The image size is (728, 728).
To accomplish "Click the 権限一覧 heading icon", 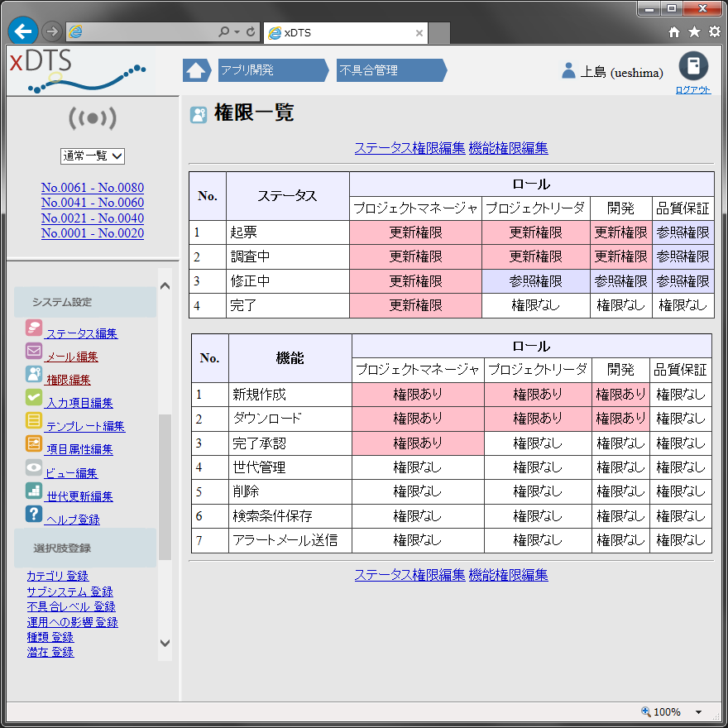I will pos(199,114).
